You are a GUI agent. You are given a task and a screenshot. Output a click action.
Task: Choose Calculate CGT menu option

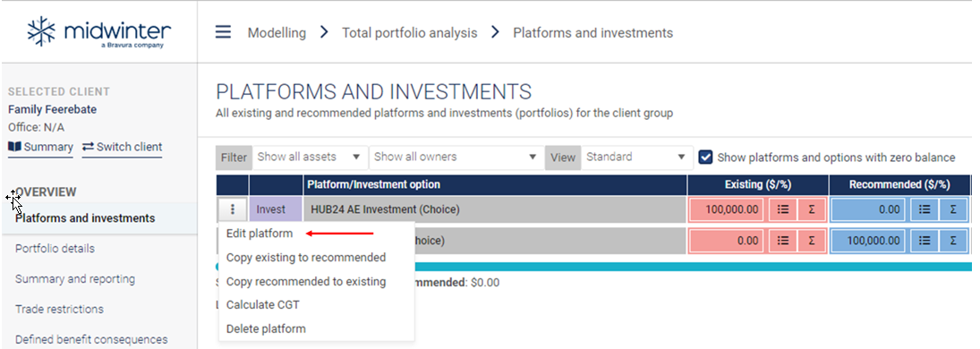[263, 305]
